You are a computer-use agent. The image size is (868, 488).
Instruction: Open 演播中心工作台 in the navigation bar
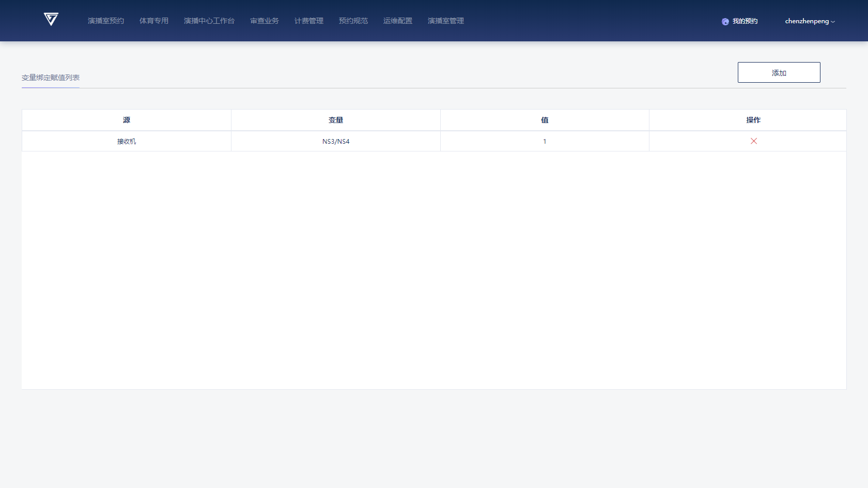click(209, 21)
